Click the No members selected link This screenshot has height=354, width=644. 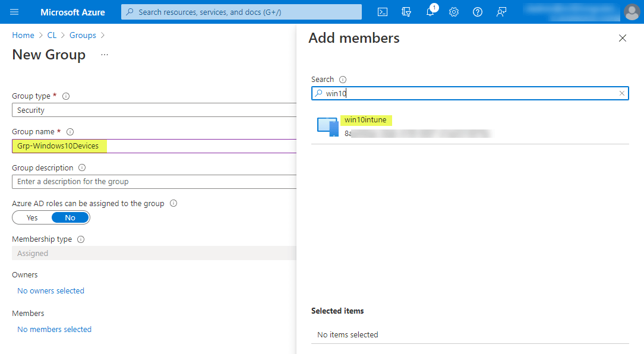coord(54,329)
